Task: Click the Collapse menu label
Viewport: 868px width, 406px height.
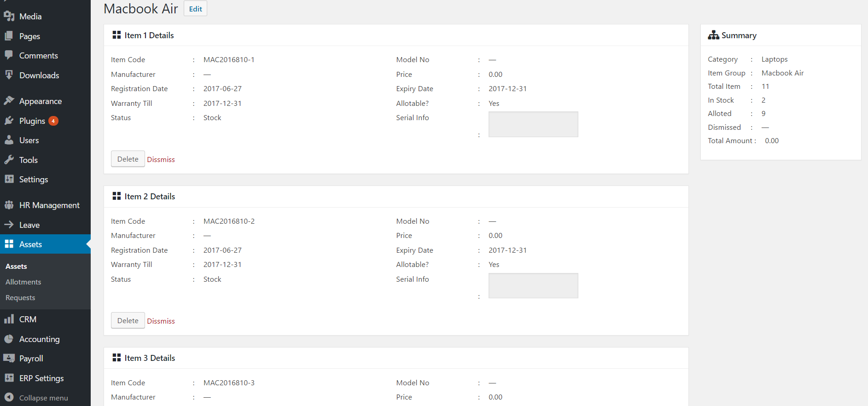Action: pyautogui.click(x=43, y=398)
